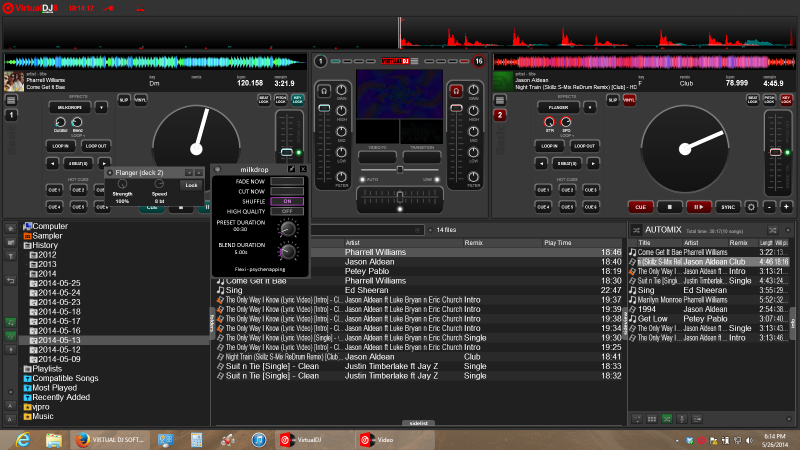Screen dimensions: 800x450
Task: Open Internet Explorer from taskbar
Action: 22,439
